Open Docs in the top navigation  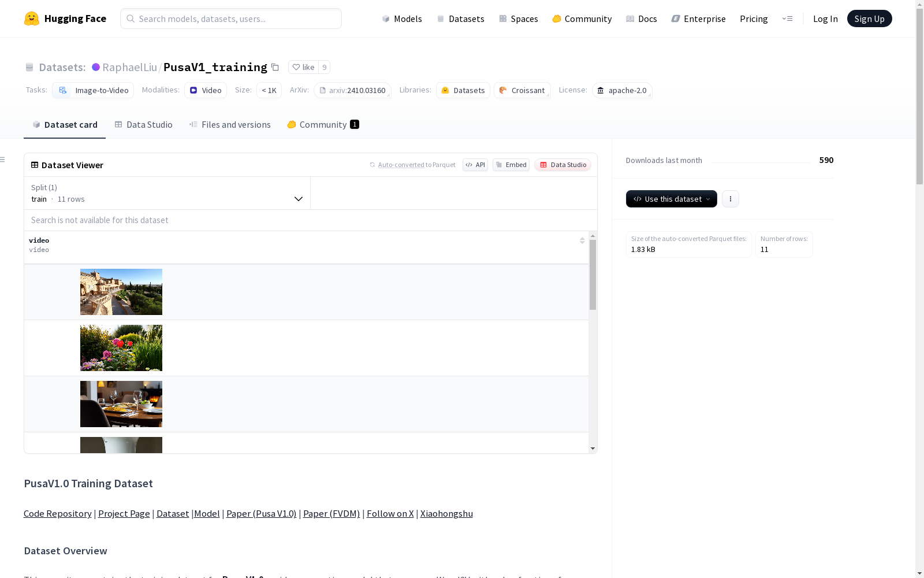click(642, 18)
